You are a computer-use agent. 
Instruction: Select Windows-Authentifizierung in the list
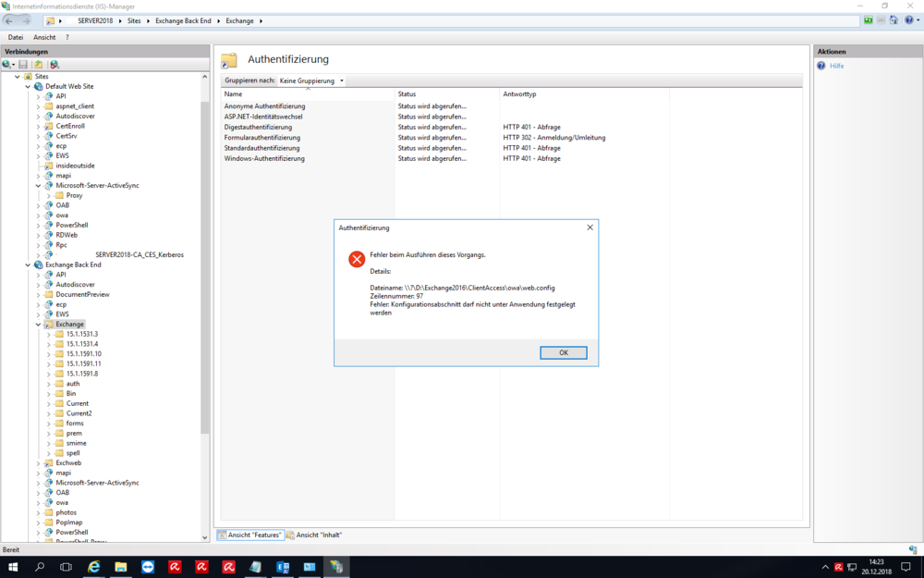click(264, 159)
